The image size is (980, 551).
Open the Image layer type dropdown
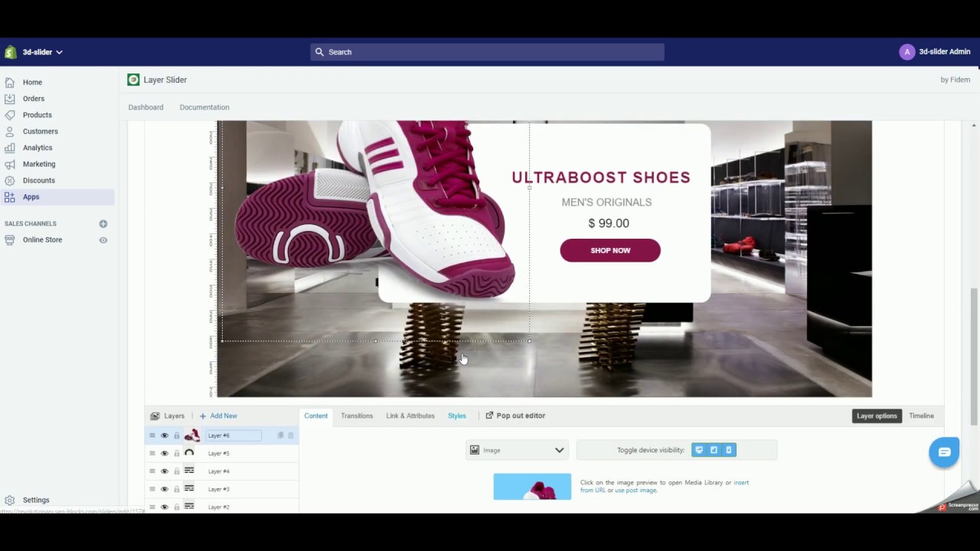click(x=517, y=450)
